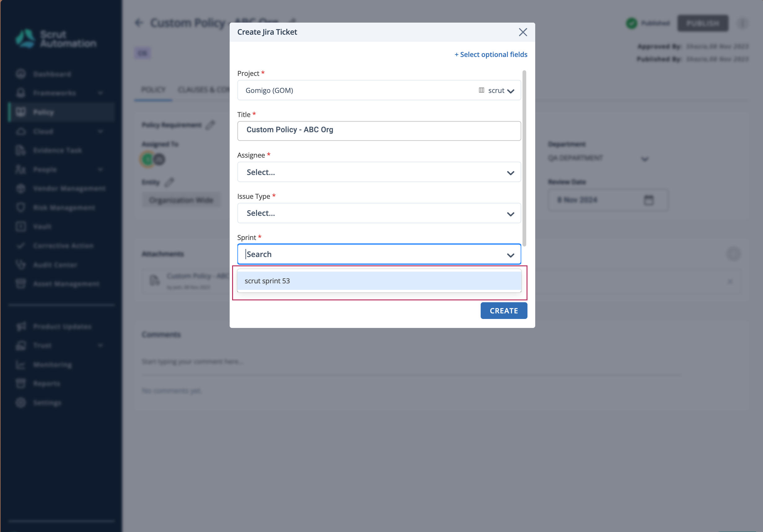Click the back arrow next to Custom Policy
The image size is (763, 532).
click(139, 23)
